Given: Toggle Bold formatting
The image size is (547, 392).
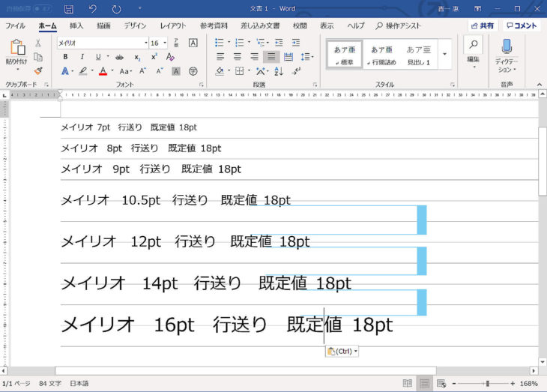Looking at the screenshot, I should pyautogui.click(x=65, y=57).
